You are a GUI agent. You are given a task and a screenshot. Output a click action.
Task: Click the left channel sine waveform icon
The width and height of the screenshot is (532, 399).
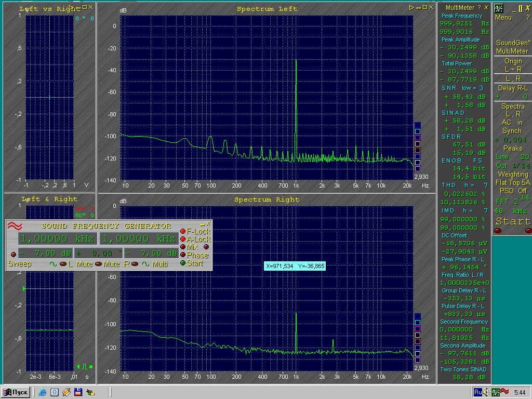click(52, 263)
